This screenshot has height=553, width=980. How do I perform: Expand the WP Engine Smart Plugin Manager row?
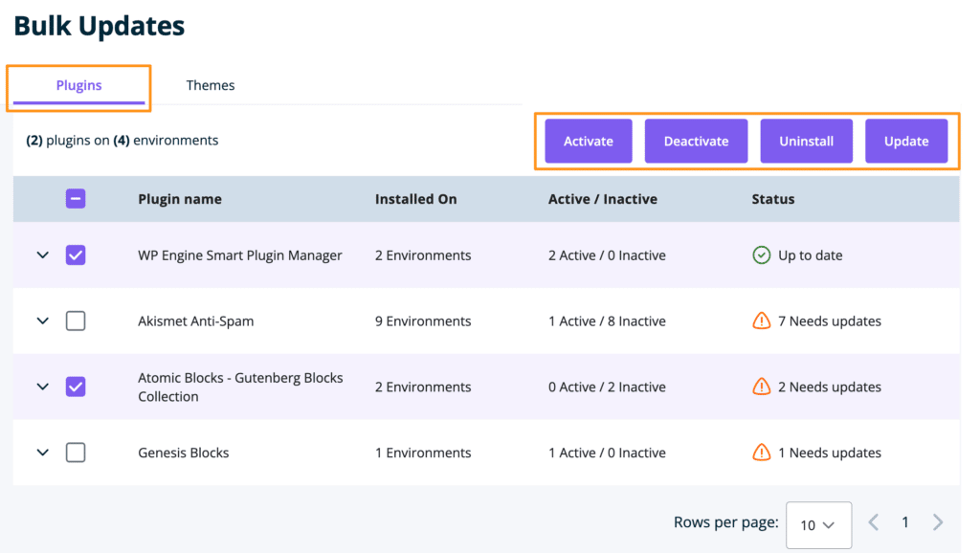pyautogui.click(x=42, y=255)
